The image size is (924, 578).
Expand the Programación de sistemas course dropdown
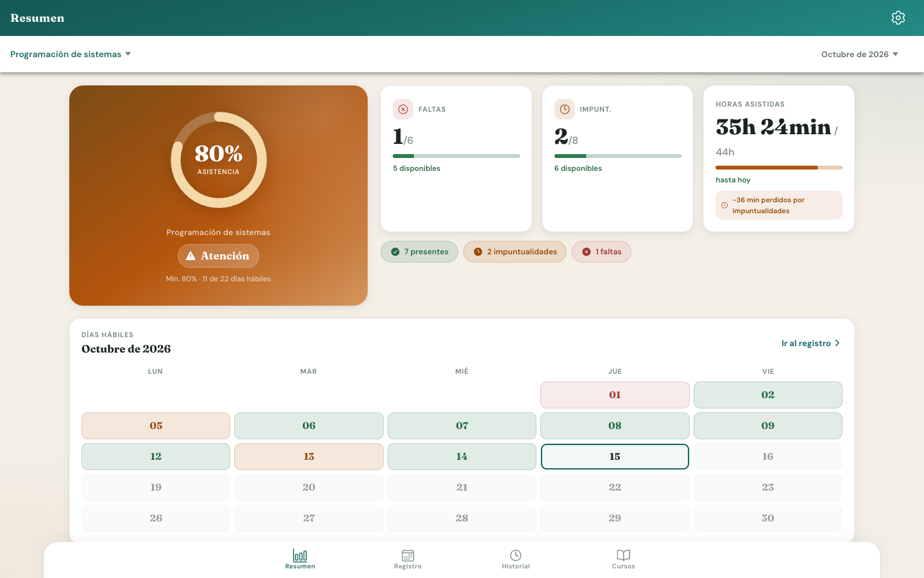pyautogui.click(x=71, y=54)
